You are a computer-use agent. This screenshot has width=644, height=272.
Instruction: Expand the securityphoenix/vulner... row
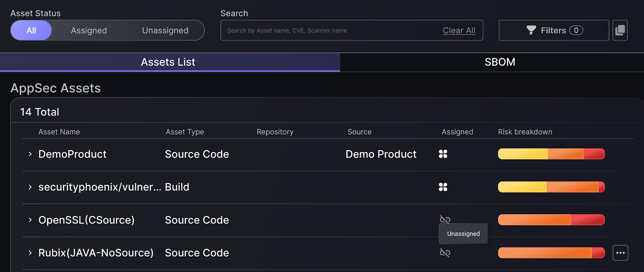point(30,187)
